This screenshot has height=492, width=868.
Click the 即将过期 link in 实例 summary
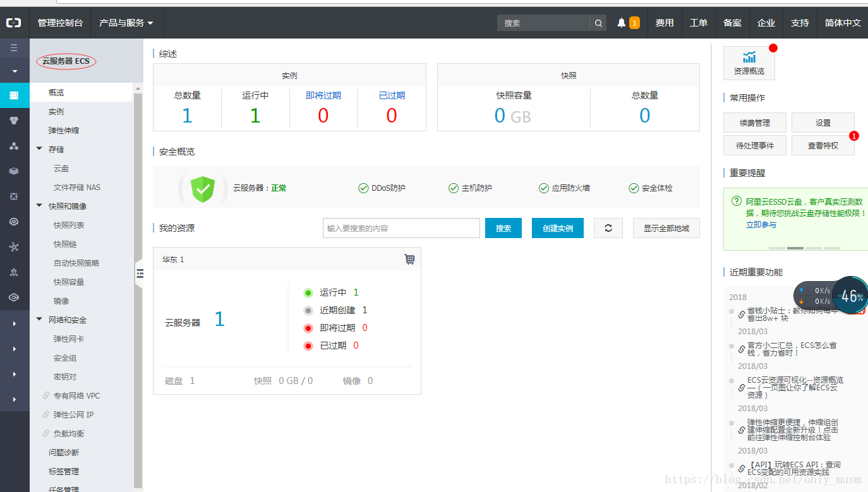coord(323,95)
